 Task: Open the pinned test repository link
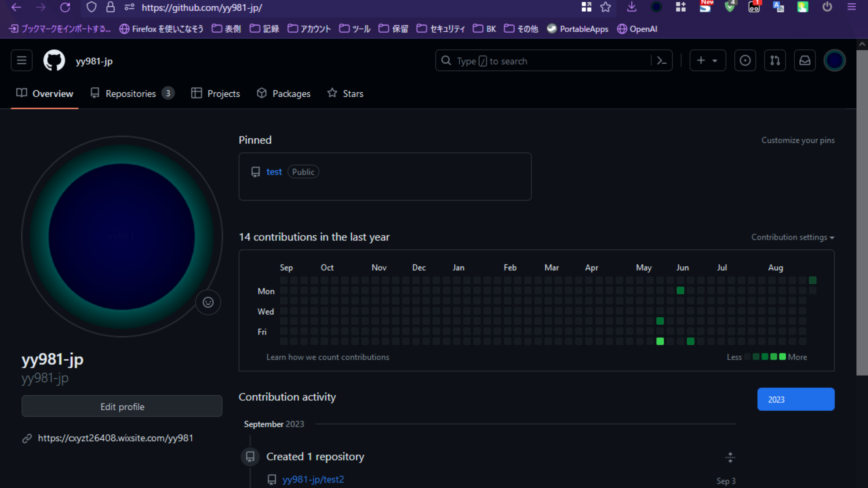click(274, 172)
